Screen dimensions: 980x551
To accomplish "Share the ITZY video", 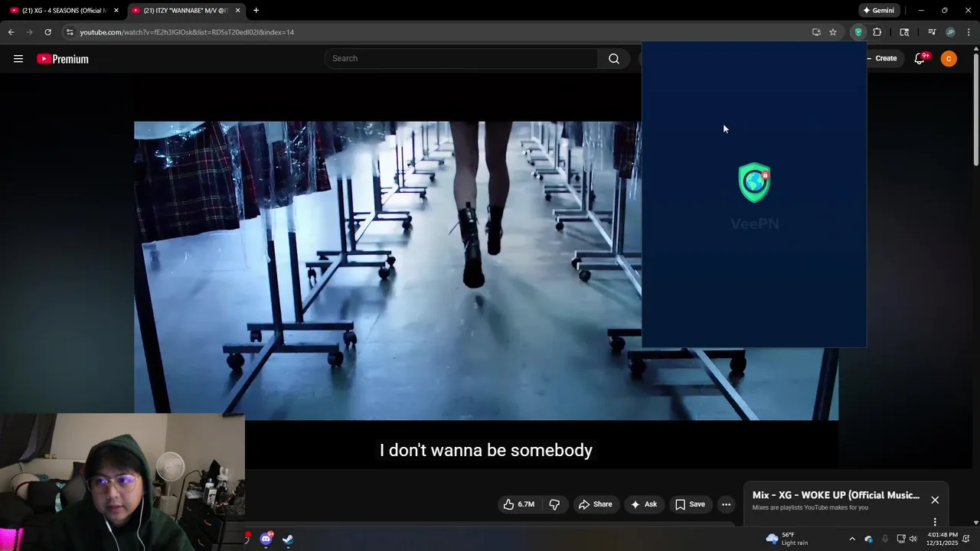I will (596, 504).
